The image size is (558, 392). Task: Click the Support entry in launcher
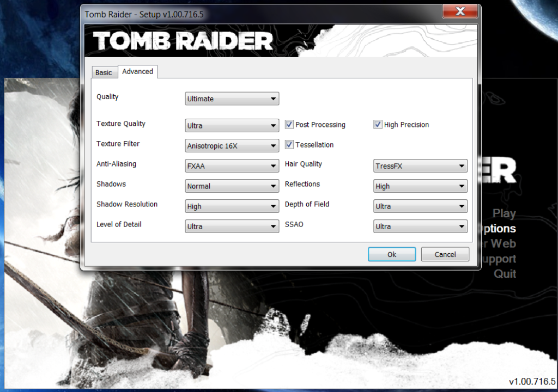[499, 259]
